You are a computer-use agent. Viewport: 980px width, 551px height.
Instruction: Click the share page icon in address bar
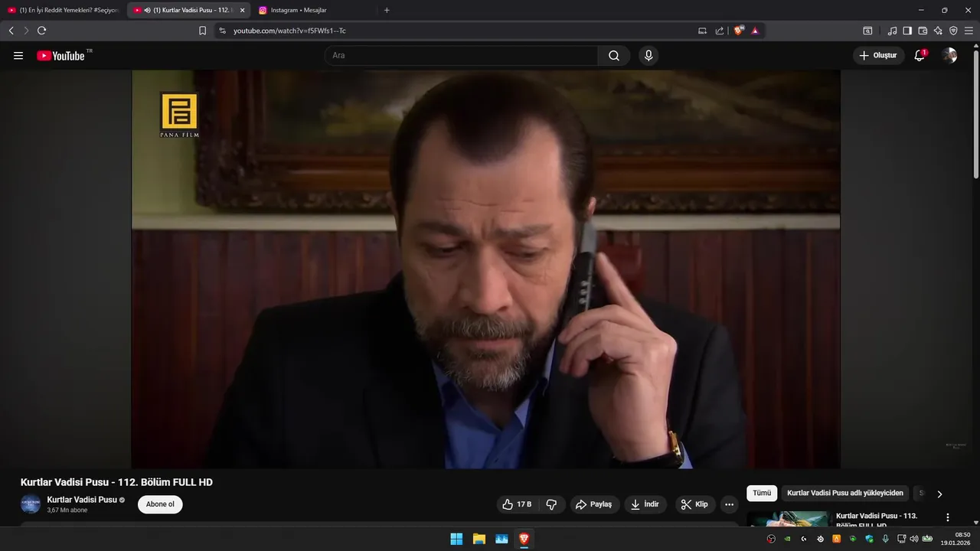720,31
